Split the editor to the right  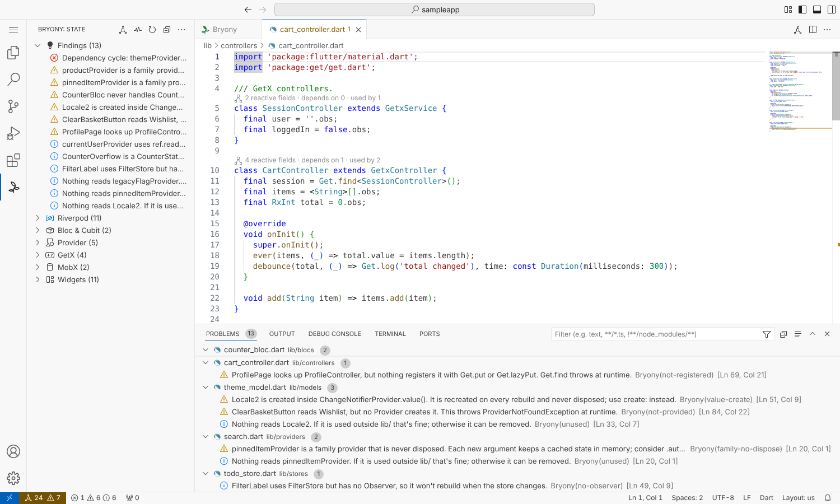click(x=813, y=30)
